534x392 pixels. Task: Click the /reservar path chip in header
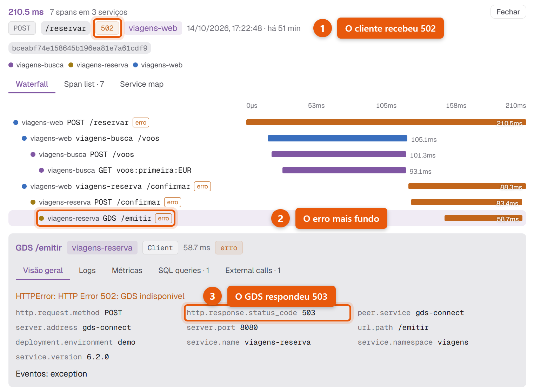click(66, 28)
